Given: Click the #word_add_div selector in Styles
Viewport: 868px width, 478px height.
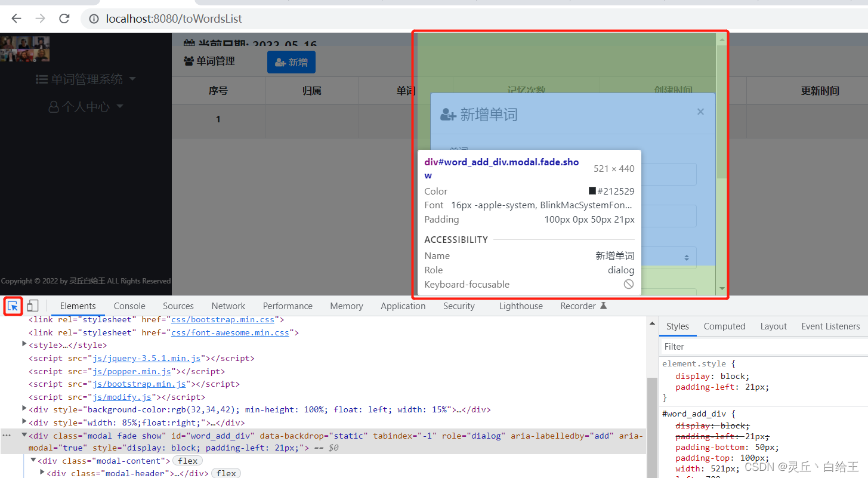Looking at the screenshot, I should pos(694,414).
